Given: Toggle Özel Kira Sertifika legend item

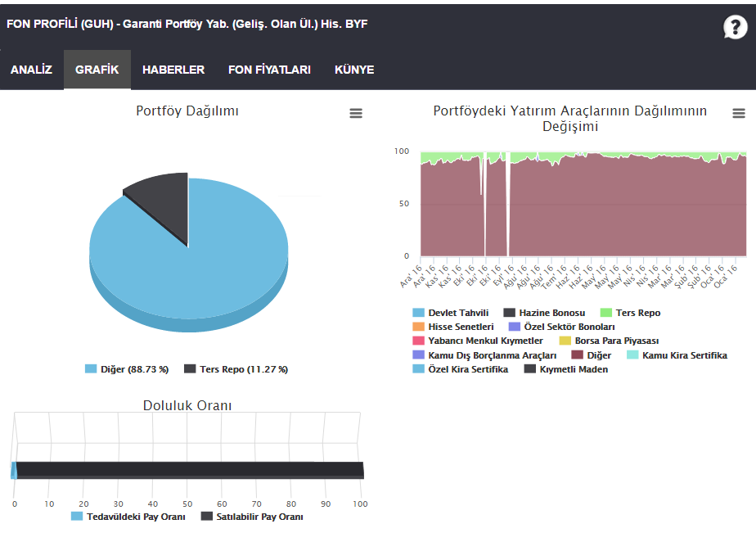Looking at the screenshot, I should pos(461,369).
